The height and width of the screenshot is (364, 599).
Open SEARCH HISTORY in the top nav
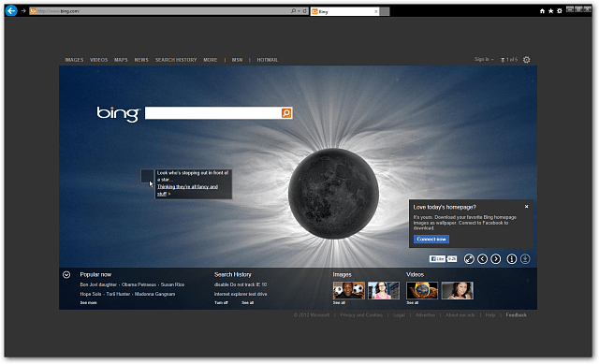click(176, 60)
